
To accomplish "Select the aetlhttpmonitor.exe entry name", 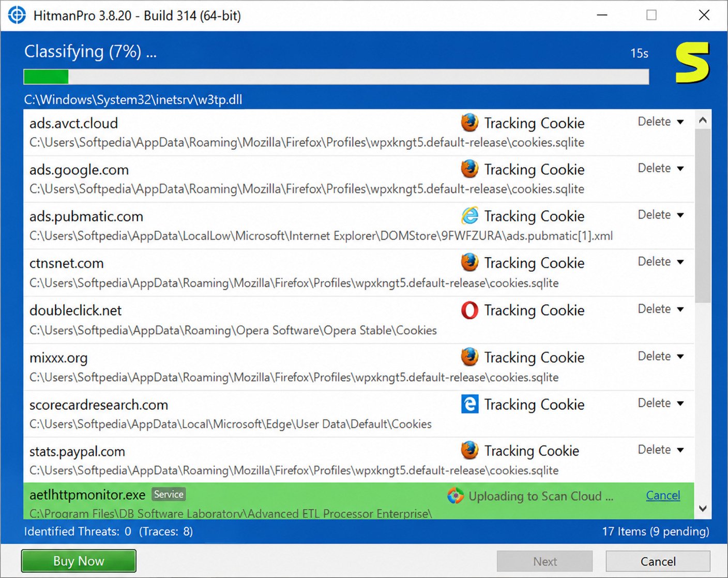I will point(87,495).
